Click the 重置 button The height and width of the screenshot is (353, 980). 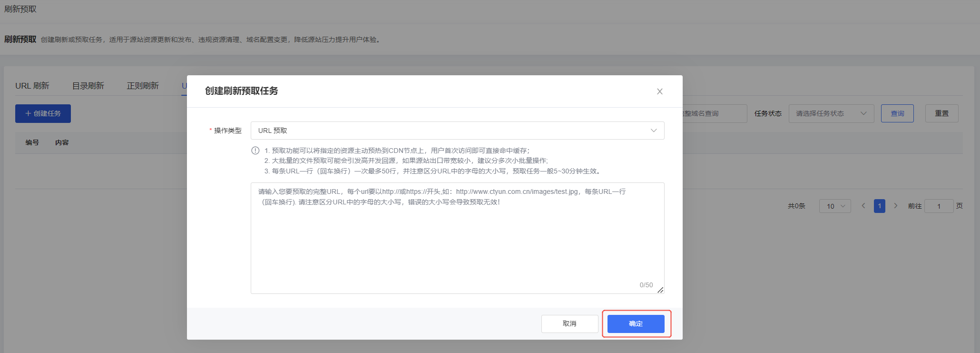tap(941, 113)
